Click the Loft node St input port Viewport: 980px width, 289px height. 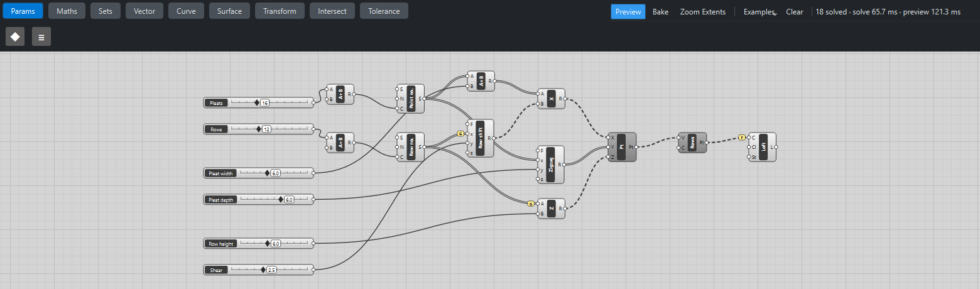click(749, 157)
